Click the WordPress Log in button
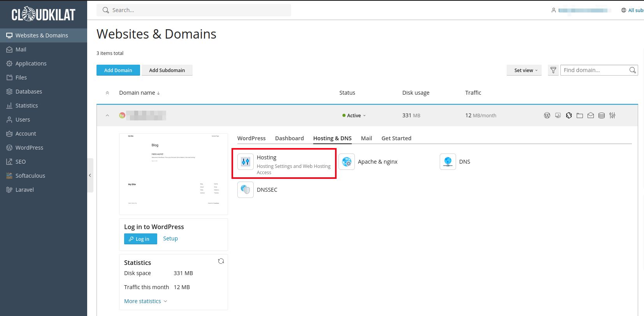 pos(140,239)
